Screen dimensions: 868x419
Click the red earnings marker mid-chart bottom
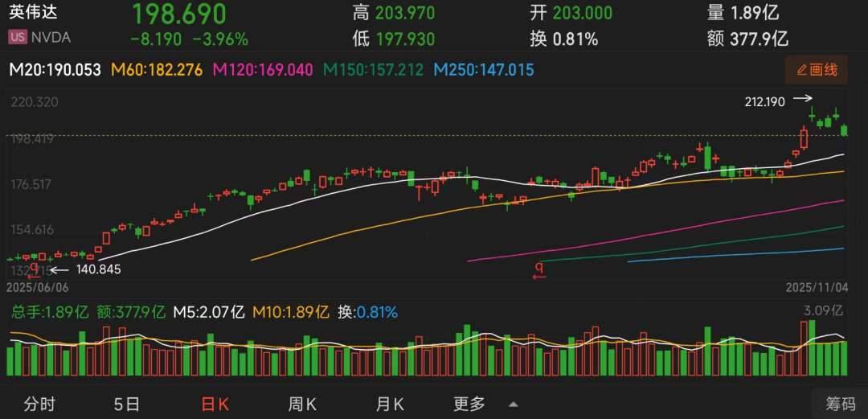pos(539,269)
